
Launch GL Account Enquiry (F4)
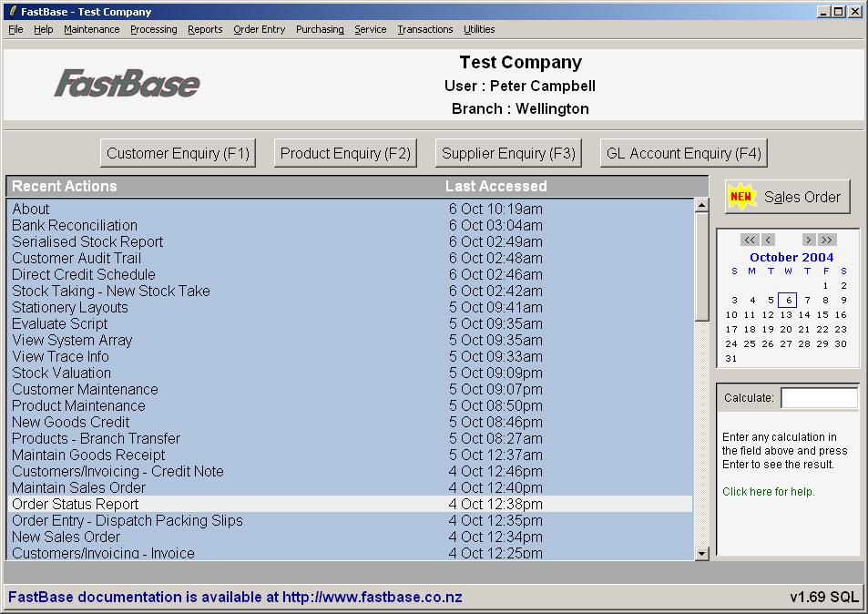(683, 153)
